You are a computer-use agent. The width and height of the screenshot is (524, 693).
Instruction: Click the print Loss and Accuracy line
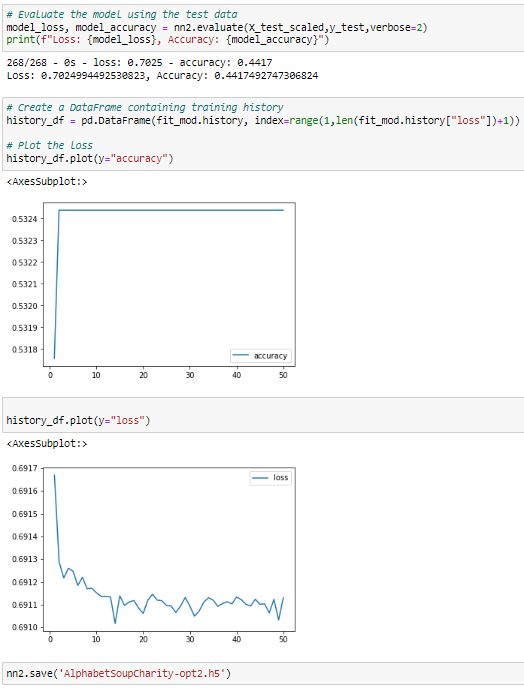click(x=167, y=40)
